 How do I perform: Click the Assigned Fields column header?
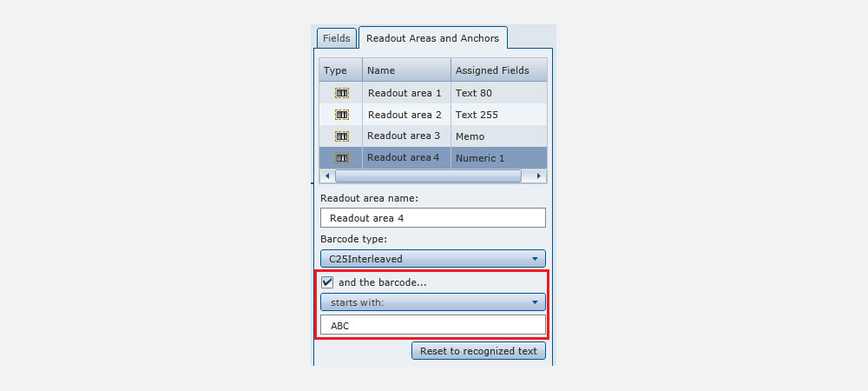pyautogui.click(x=499, y=70)
